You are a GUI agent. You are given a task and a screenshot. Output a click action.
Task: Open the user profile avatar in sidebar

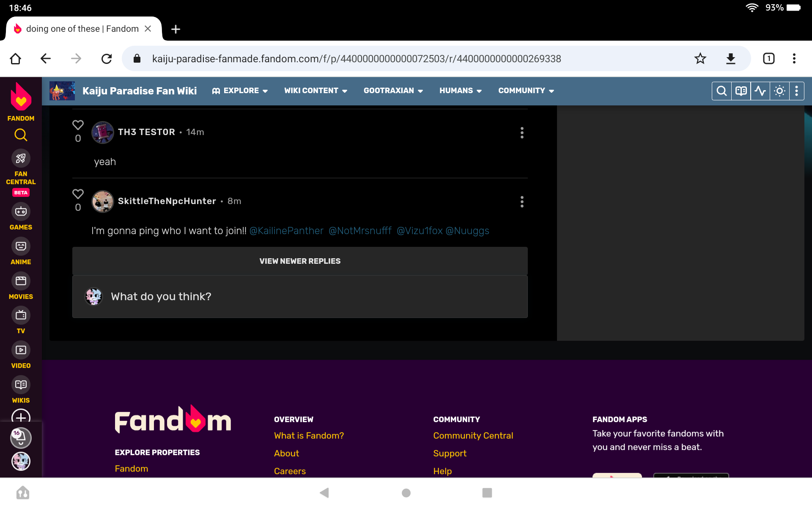tap(21, 461)
